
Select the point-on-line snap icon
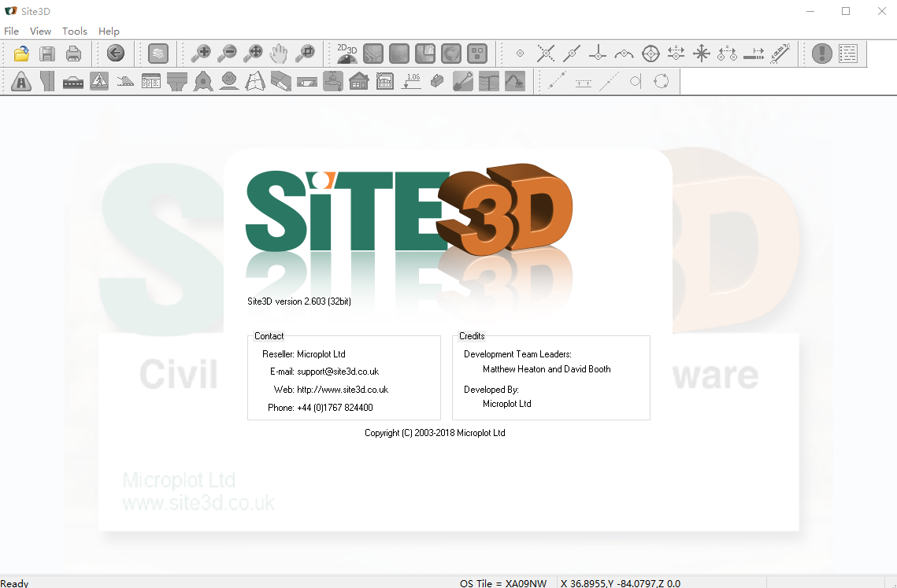[x=572, y=54]
